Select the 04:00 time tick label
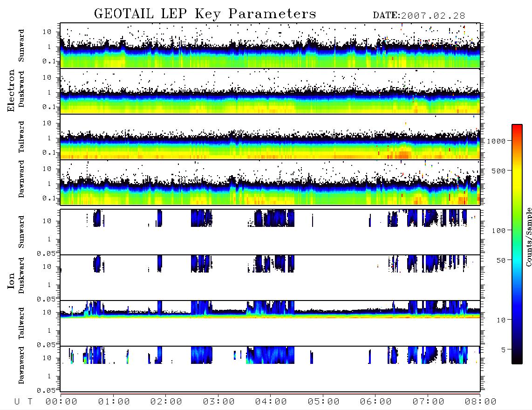 (271, 402)
